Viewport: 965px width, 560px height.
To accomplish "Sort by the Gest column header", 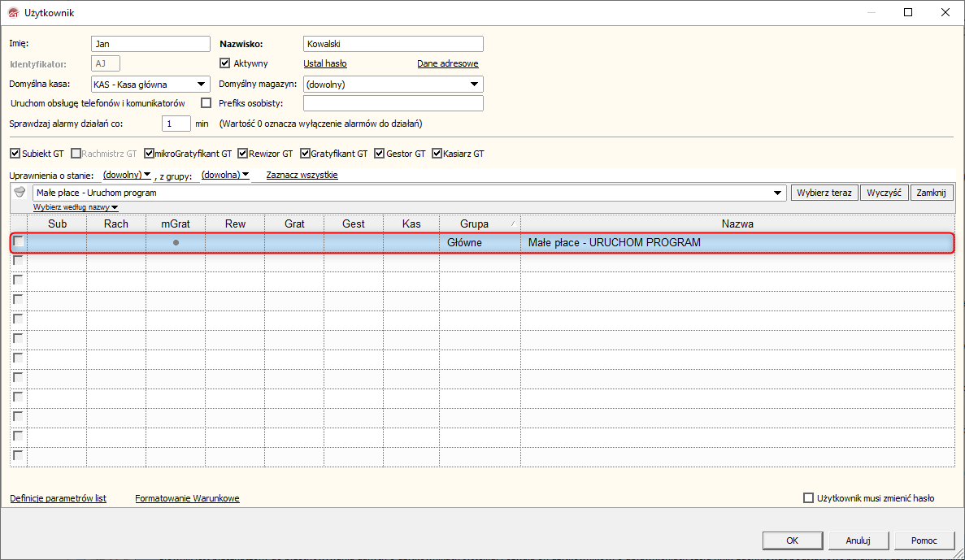I will coord(354,224).
